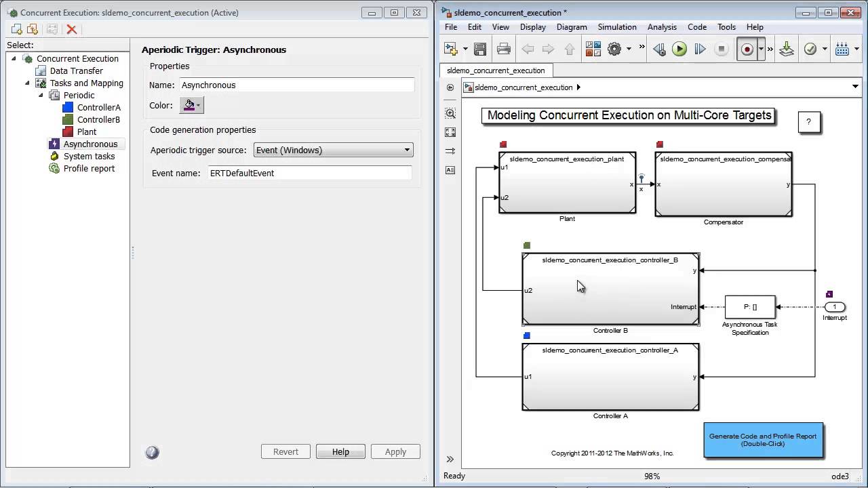Click the Build Model icon with green arrow

pyautogui.click(x=787, y=49)
